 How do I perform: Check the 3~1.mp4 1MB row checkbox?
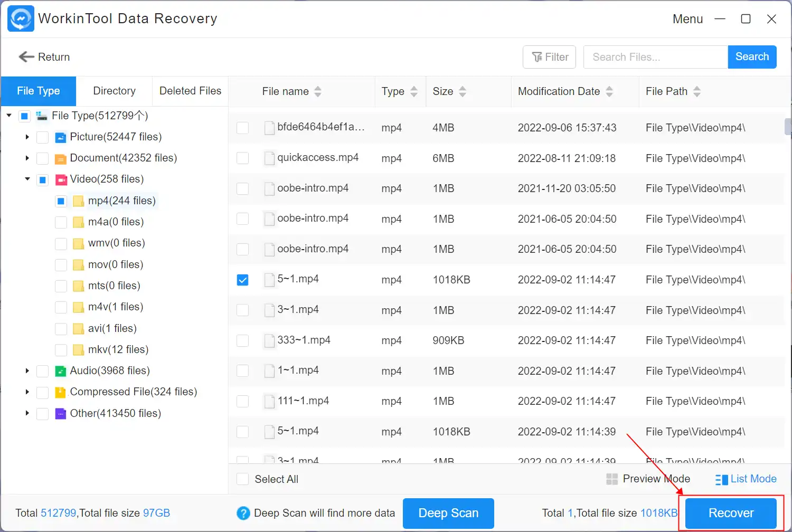[x=243, y=310]
